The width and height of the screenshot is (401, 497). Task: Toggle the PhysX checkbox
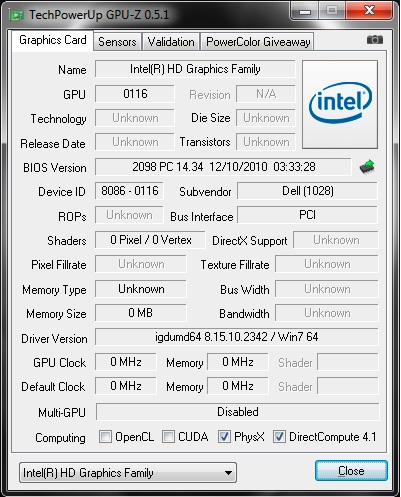click(x=224, y=436)
